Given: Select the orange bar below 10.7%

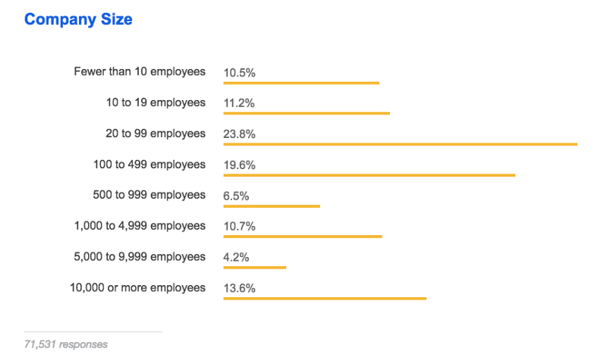Looking at the screenshot, I should coord(302,237).
